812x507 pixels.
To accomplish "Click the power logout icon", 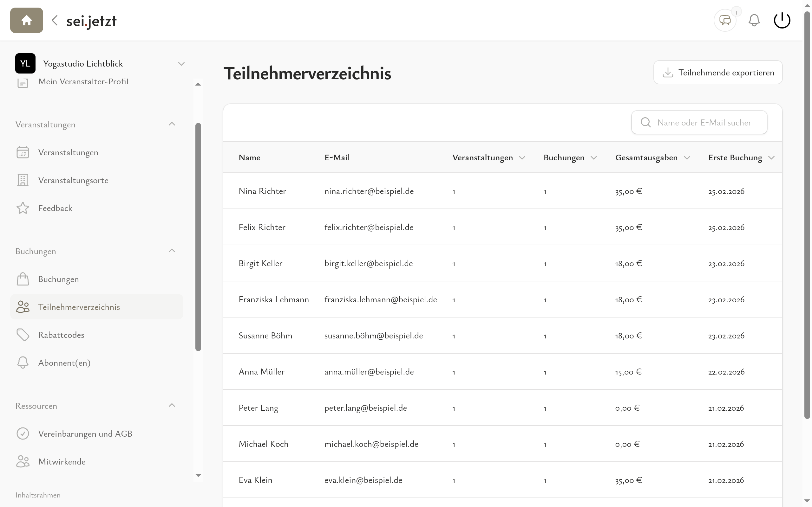I will point(782,21).
